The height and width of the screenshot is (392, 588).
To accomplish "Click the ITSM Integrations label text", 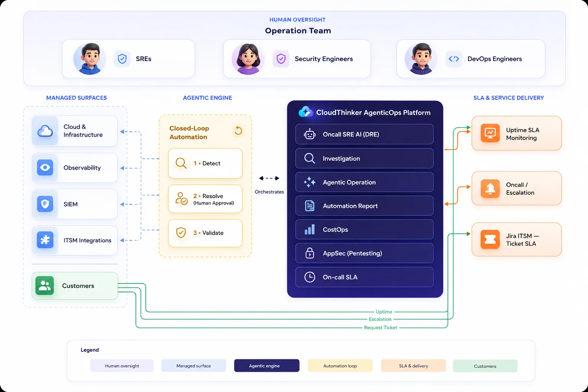I will pyautogui.click(x=87, y=240).
